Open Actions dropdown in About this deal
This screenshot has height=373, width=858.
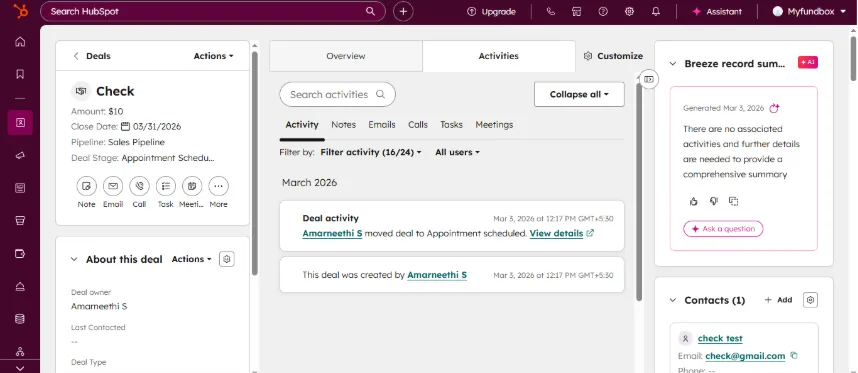click(x=192, y=259)
